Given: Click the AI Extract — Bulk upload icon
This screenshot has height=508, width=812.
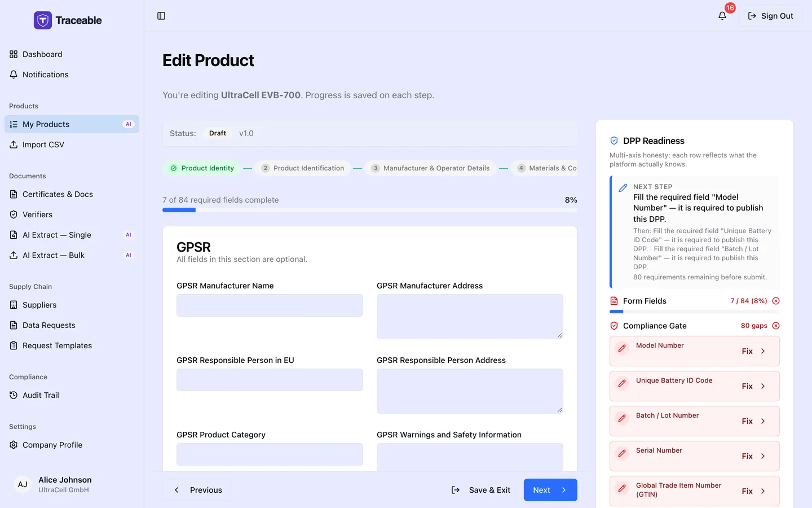Looking at the screenshot, I should point(14,255).
